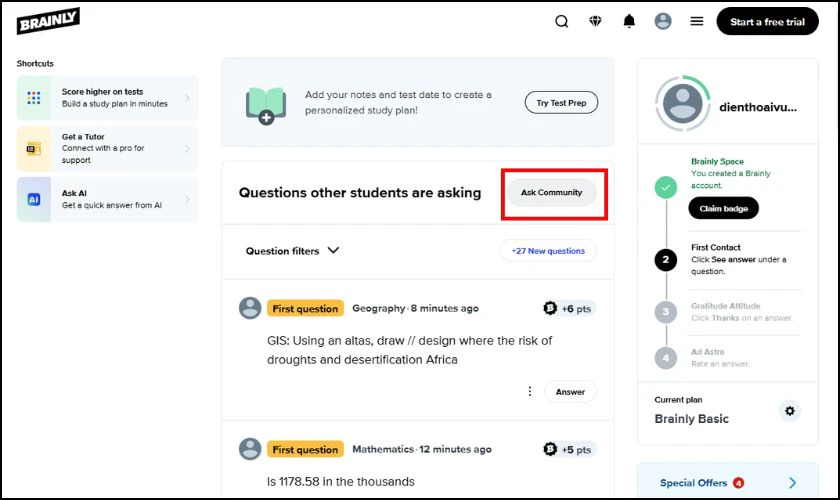The width and height of the screenshot is (840, 500).
Task: Open plan settings gear icon
Action: pyautogui.click(x=790, y=411)
